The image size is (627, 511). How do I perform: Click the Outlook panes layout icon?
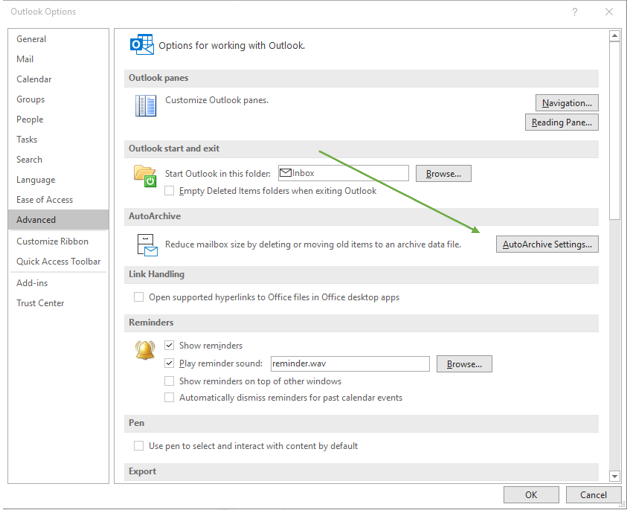pos(146,106)
